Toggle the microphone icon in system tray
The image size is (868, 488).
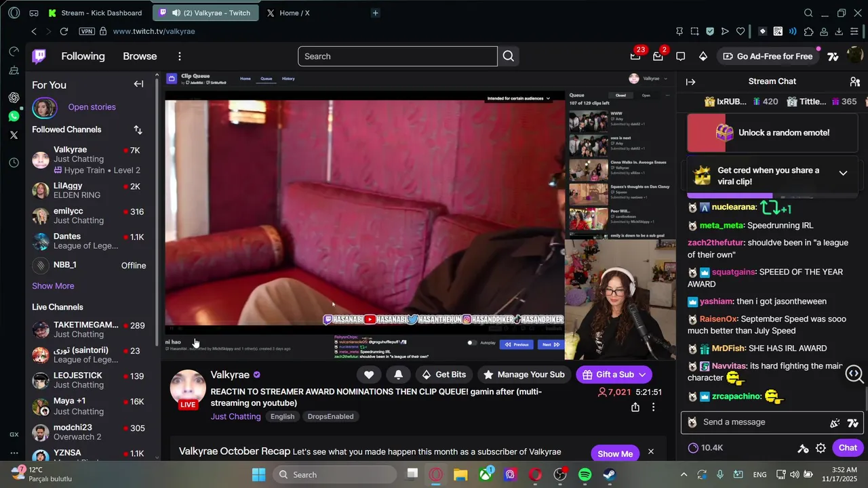(720, 474)
